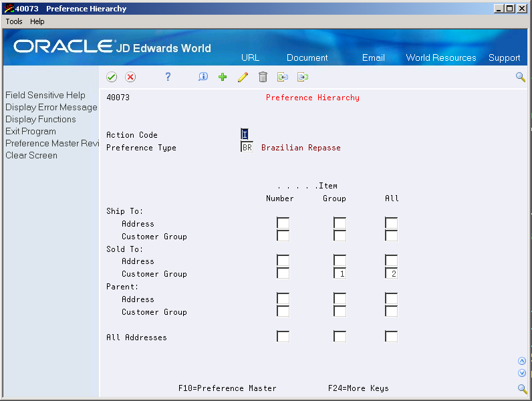Viewport: 532px width, 401px height.
Task: Click the blue info inquire icon
Action: (x=203, y=77)
